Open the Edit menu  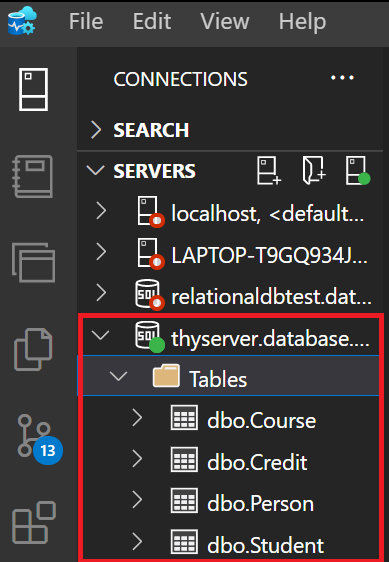coord(152,22)
